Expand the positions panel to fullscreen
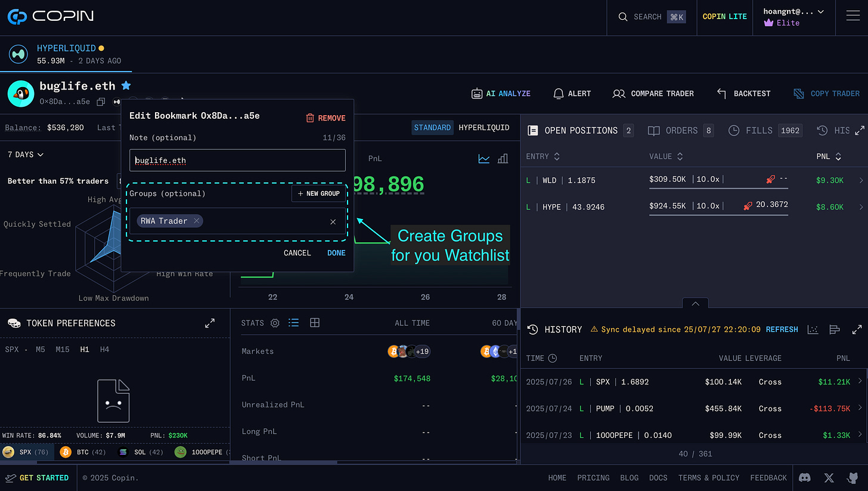This screenshot has height=491, width=868. (860, 130)
